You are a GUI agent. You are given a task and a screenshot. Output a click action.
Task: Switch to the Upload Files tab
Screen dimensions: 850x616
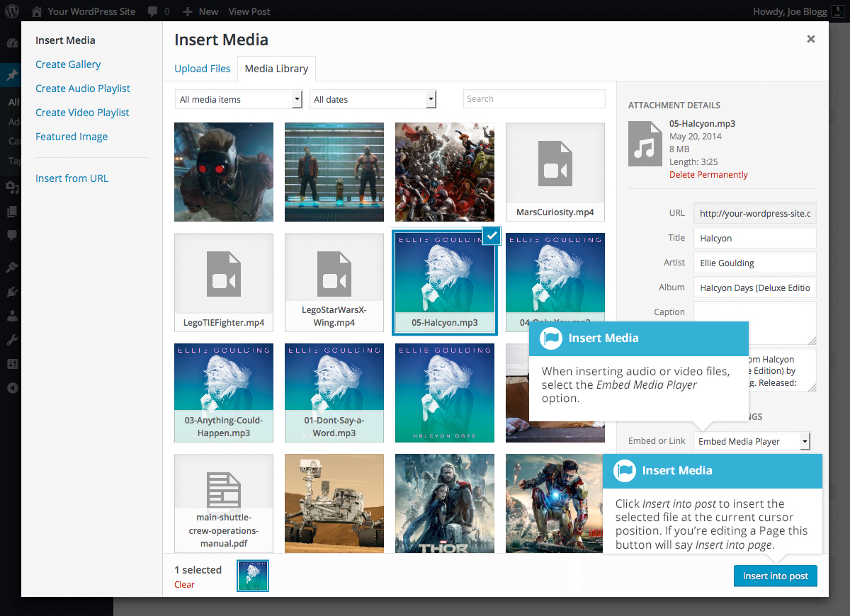point(203,69)
